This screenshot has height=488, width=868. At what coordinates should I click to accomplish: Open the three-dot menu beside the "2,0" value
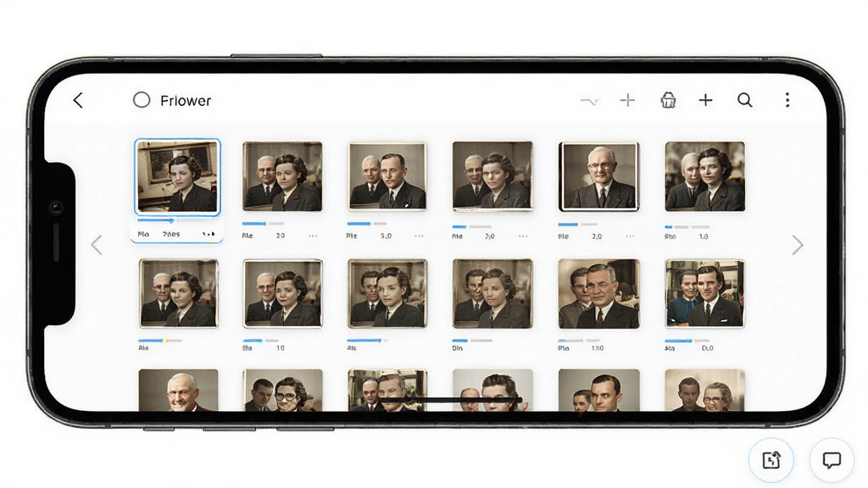[x=523, y=236]
